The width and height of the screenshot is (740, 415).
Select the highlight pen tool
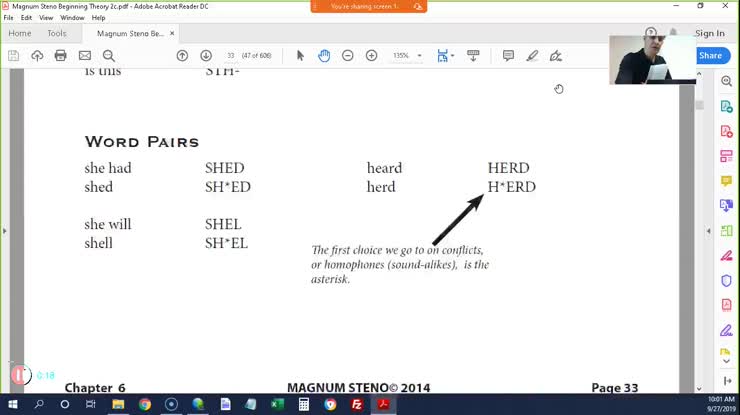pos(532,56)
